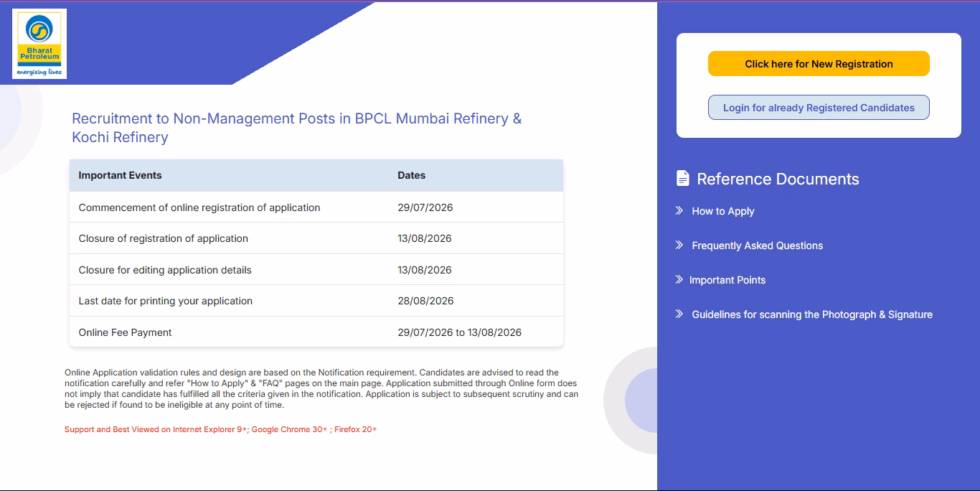Click the Important Events column header
The width and height of the screenshot is (980, 491).
120,175
